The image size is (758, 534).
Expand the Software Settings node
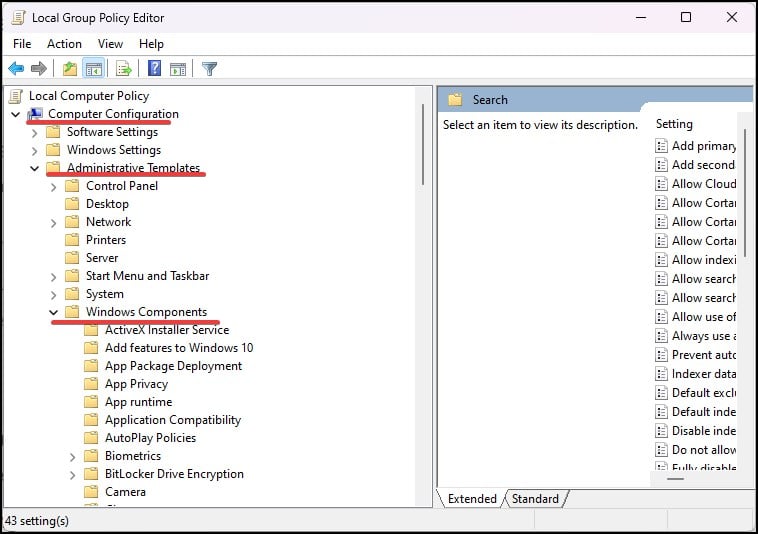[x=34, y=133]
